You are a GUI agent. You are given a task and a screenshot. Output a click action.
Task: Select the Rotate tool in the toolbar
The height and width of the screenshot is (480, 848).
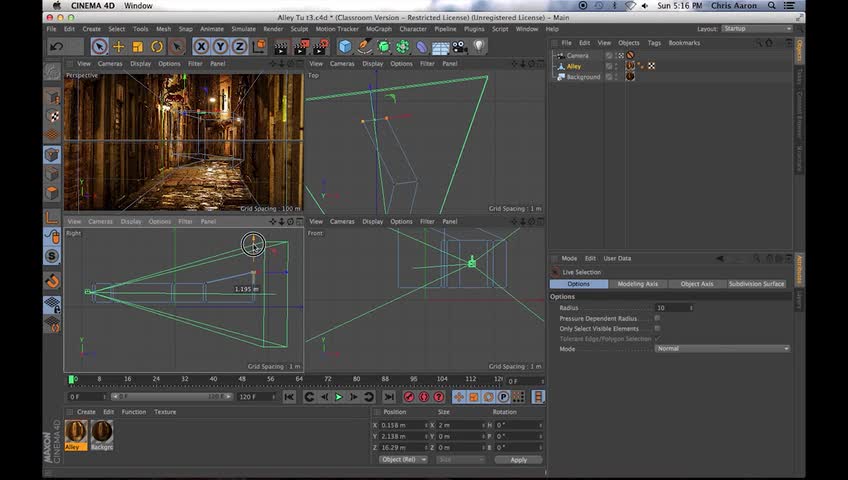point(157,46)
